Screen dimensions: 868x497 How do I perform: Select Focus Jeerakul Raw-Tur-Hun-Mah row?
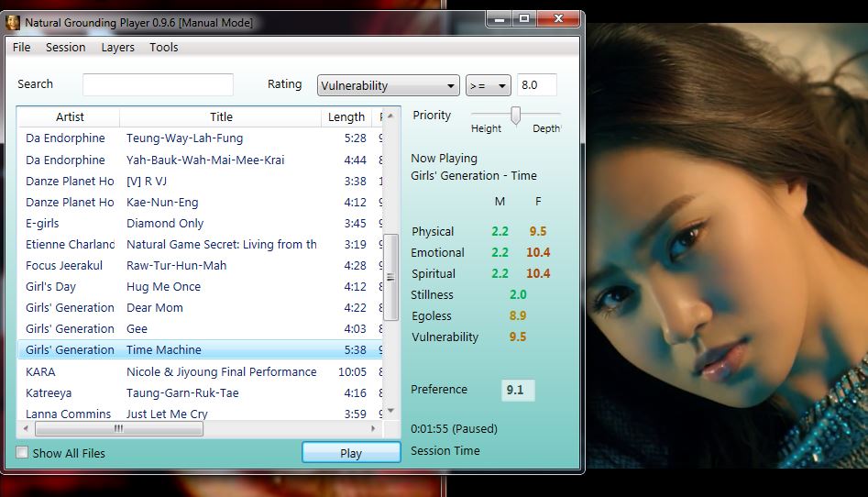(201, 265)
